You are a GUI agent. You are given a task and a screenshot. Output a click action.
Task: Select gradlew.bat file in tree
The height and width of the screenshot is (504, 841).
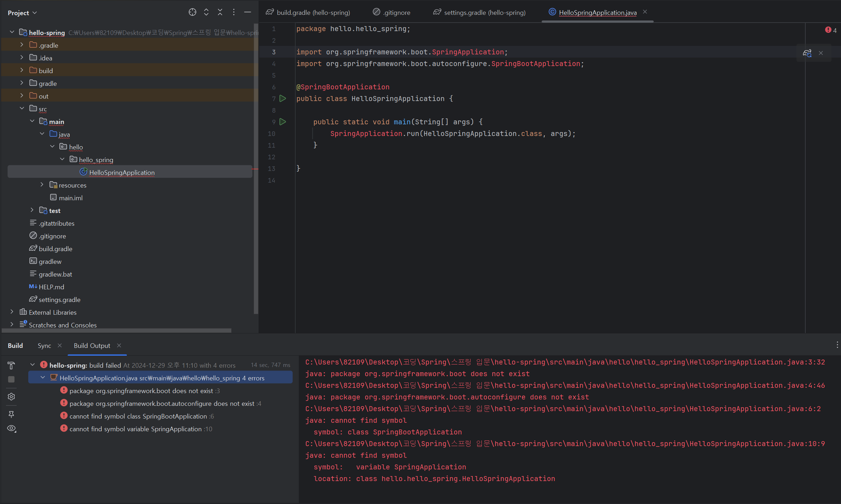pos(55,274)
